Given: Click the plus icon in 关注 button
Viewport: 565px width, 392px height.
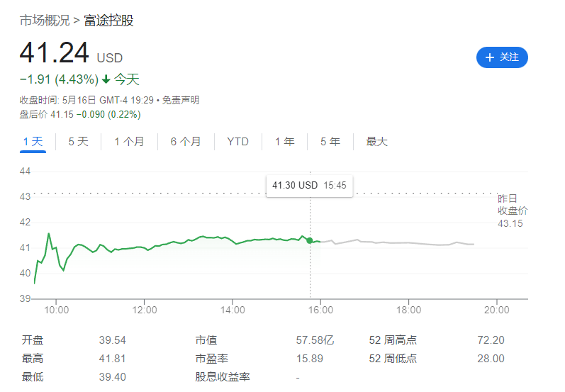Looking at the screenshot, I should (x=489, y=57).
